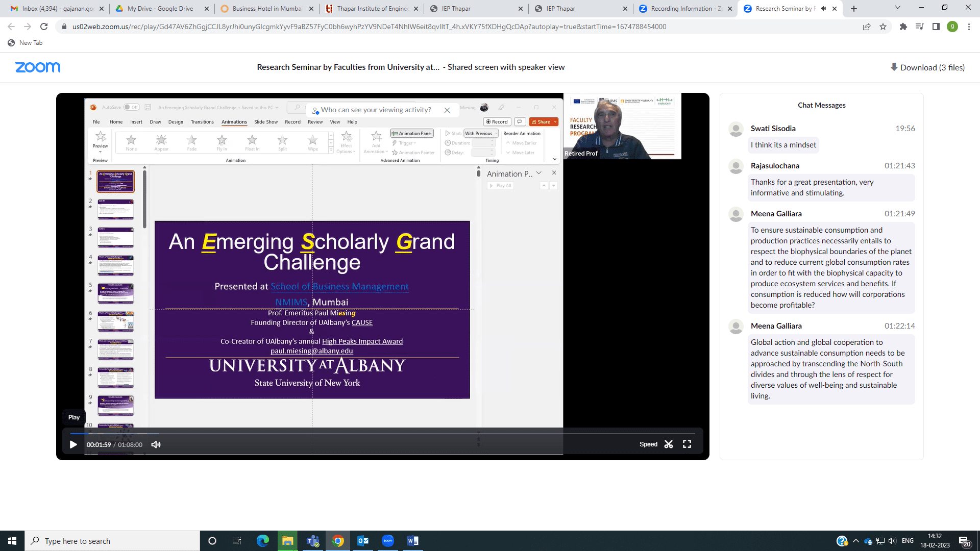Select slide 5 thumbnail
Image resolution: width=980 pixels, height=551 pixels.
pos(116,293)
